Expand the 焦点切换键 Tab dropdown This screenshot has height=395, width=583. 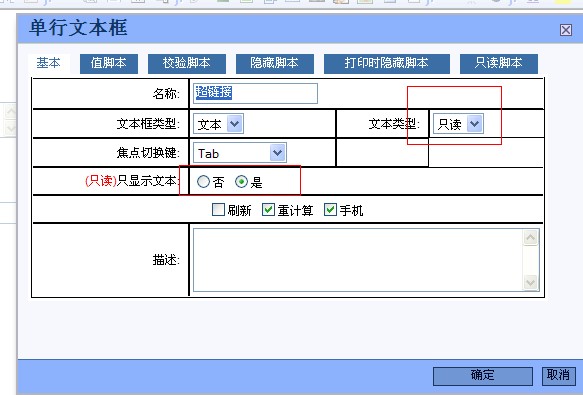[240, 153]
